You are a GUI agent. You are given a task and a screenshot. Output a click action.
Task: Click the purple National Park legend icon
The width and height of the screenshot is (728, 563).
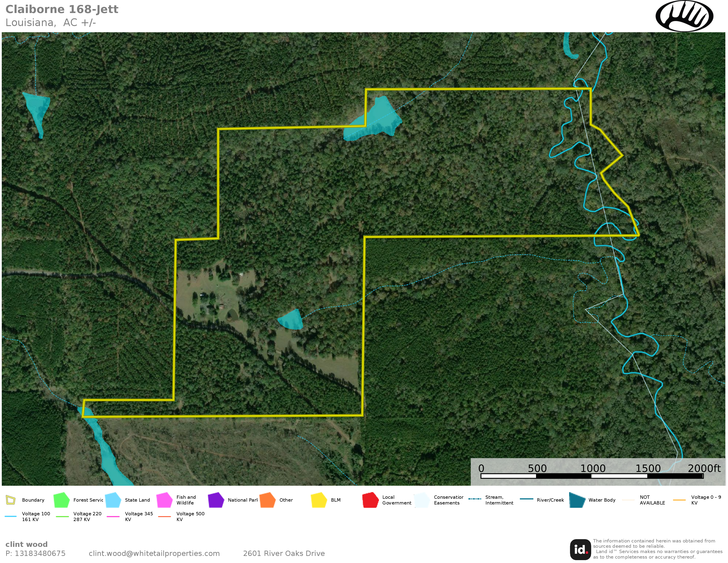(216, 500)
